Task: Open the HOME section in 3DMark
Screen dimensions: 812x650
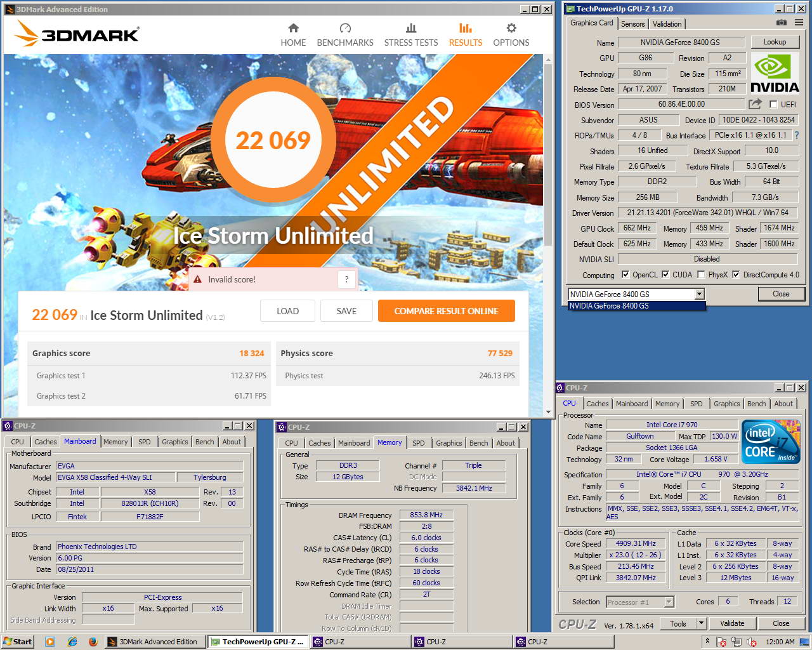Action: click(x=293, y=35)
